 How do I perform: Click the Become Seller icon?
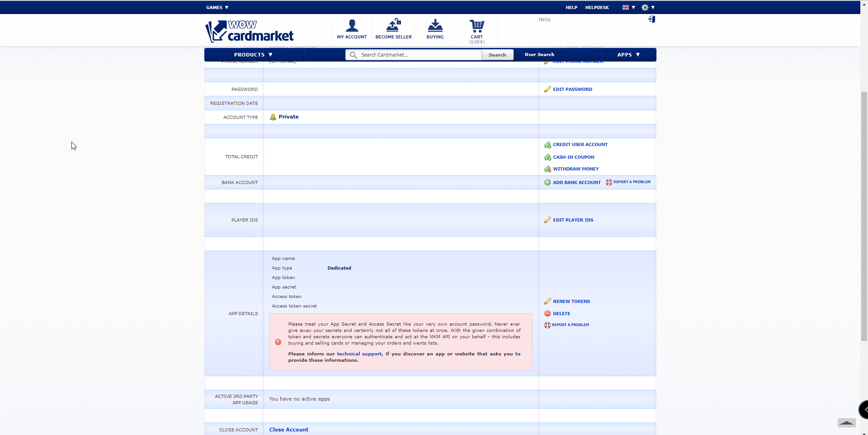393,25
